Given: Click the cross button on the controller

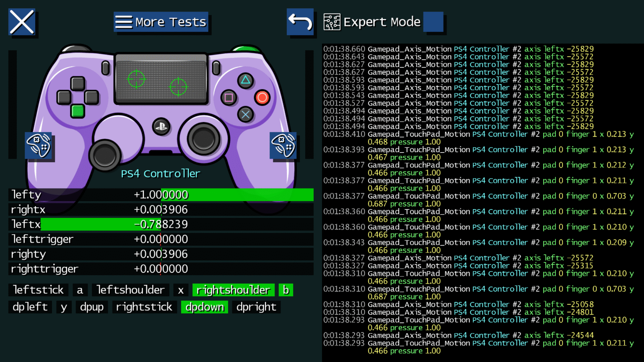Looking at the screenshot, I should [x=246, y=114].
